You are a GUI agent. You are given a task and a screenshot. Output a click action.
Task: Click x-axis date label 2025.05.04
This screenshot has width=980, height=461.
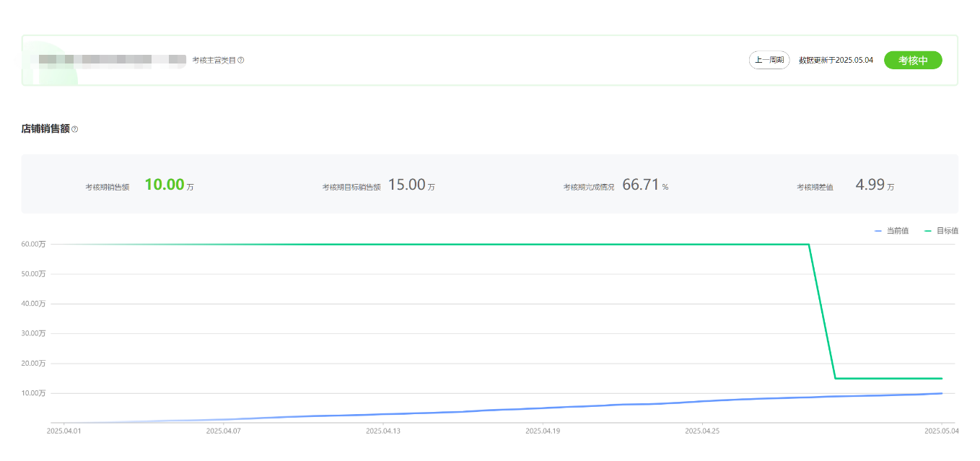pos(942,431)
